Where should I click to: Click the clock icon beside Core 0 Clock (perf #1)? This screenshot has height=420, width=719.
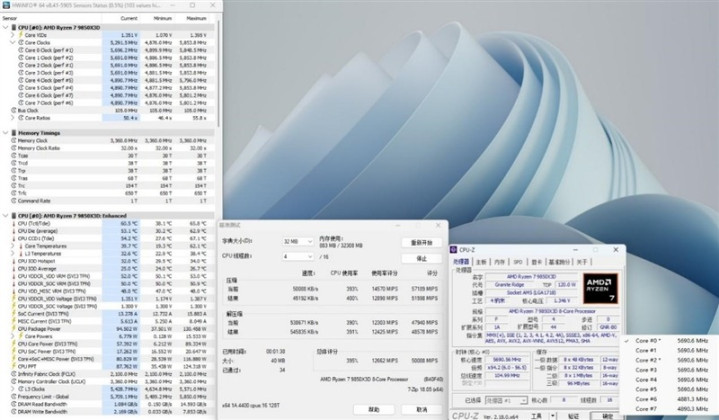[21, 50]
